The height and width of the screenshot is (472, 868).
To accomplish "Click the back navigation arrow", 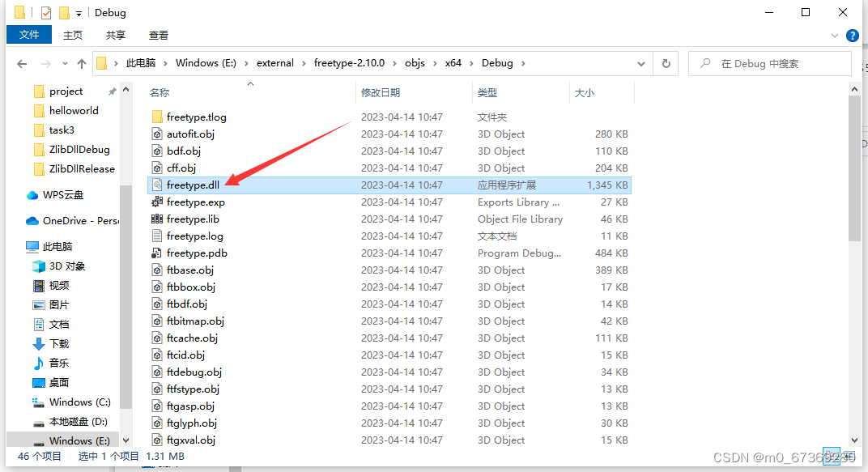I will [22, 64].
